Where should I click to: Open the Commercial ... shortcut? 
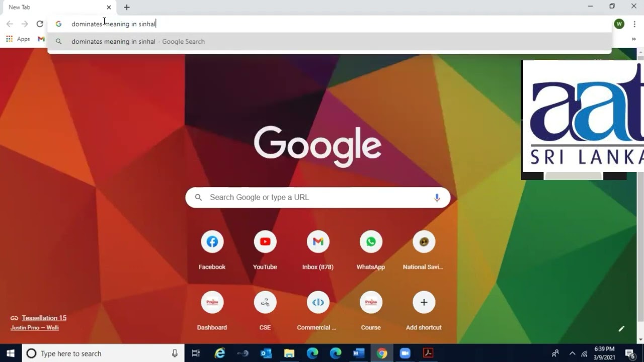tap(318, 302)
